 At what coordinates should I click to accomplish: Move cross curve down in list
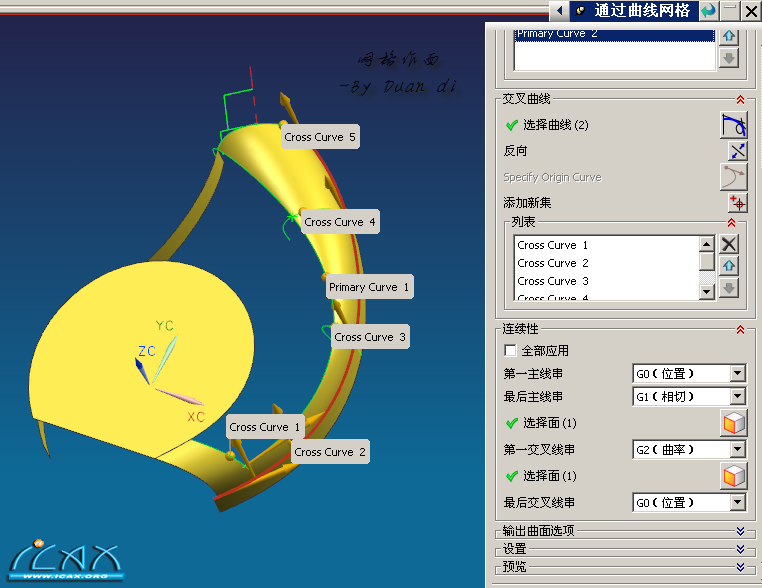coord(728,288)
